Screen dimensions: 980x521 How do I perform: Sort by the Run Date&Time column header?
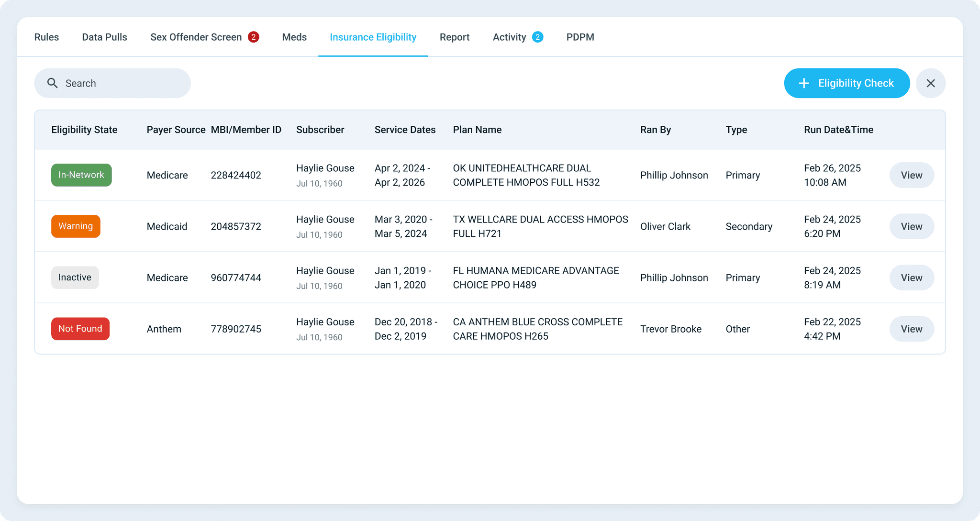click(838, 130)
